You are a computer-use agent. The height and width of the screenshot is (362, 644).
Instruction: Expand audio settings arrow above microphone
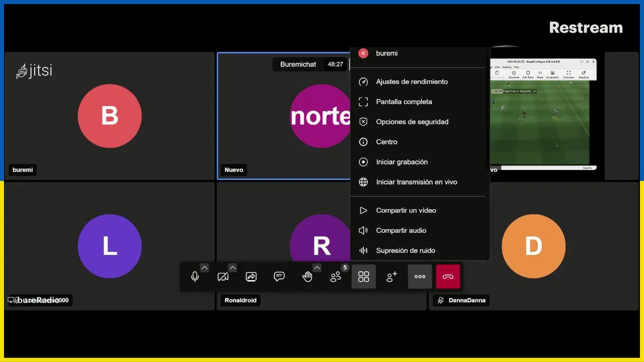click(204, 267)
